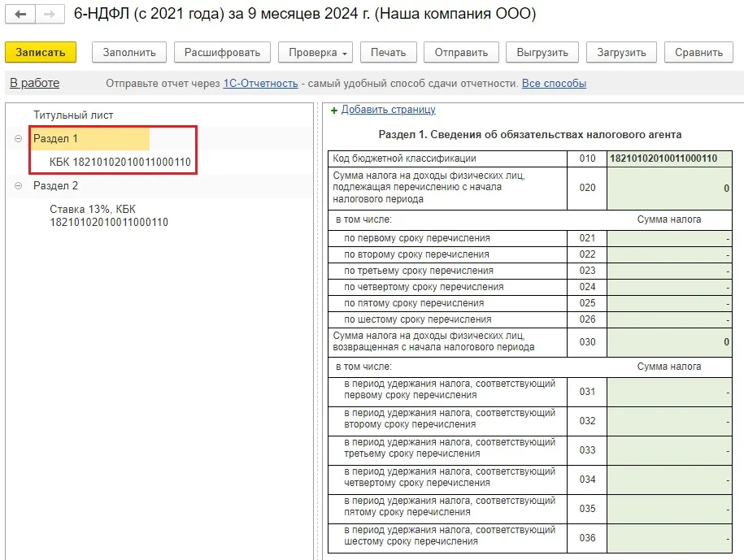
Task: Click the Расшифровать toolbar button
Action: point(222,52)
